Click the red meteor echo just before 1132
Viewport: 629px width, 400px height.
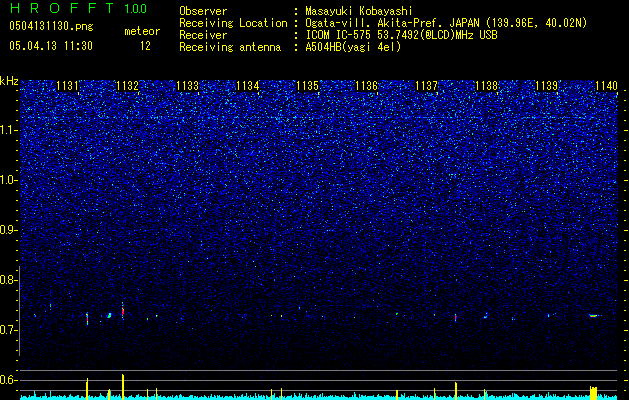123,311
